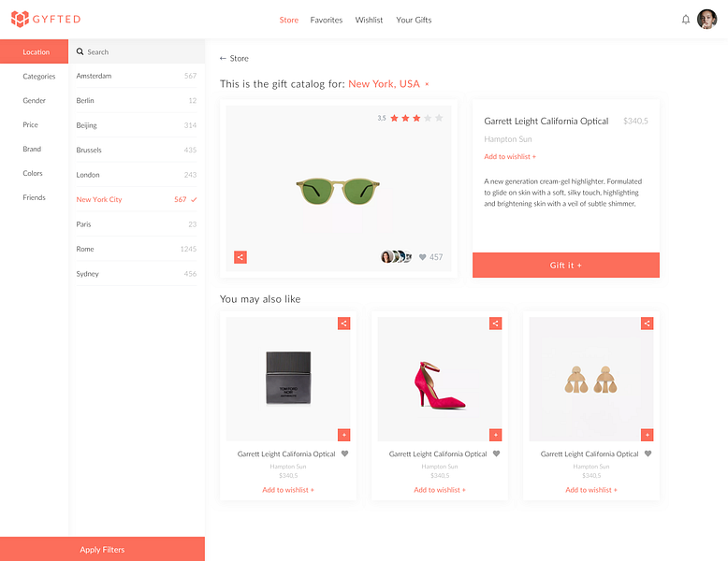Screen dimensions: 728x561
Task: Add the red heel to wishlist
Action: click(440, 490)
